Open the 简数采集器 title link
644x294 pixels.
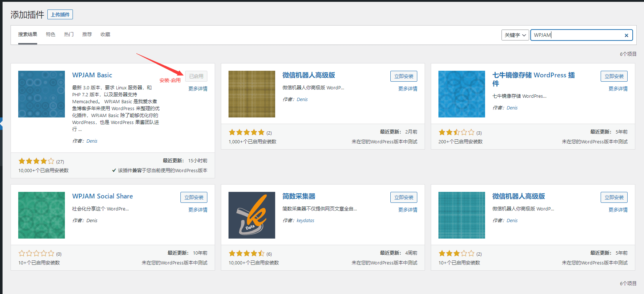click(299, 196)
